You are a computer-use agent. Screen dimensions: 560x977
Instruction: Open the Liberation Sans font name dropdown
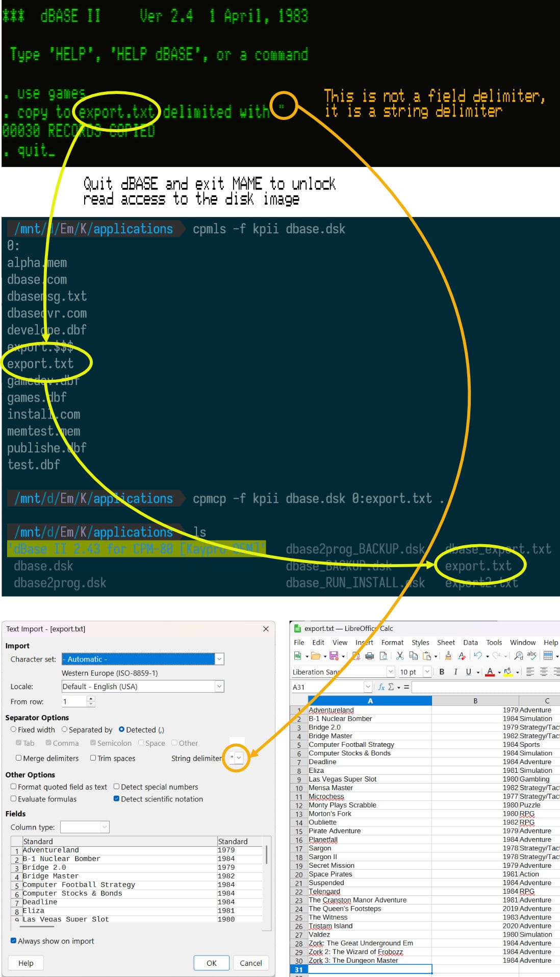(x=391, y=672)
